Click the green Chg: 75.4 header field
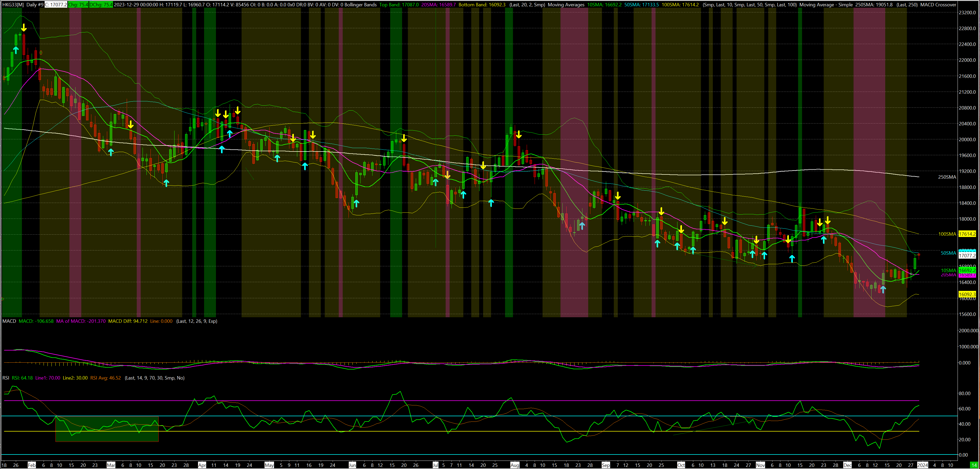Screen dimensions: 980x469 pos(78,4)
